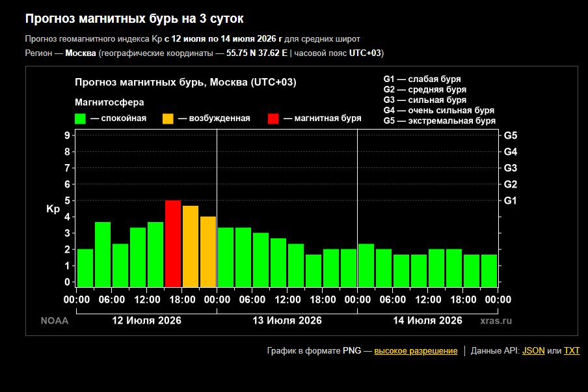Screen dimensions: 588x392
Task: Click the NOAA source label
Action: 55,321
